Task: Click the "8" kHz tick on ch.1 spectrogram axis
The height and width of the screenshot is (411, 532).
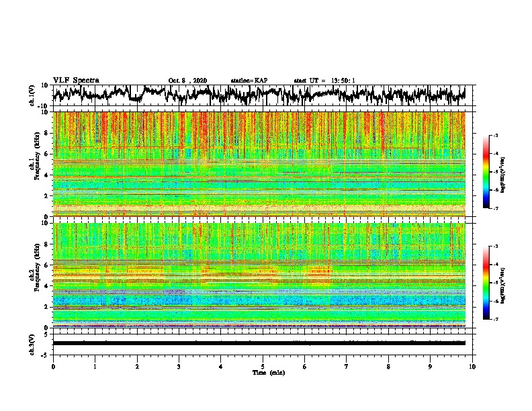Action: pyautogui.click(x=48, y=133)
